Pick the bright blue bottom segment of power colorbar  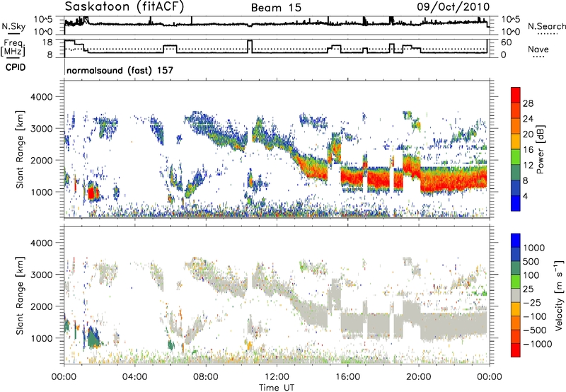tap(516, 203)
